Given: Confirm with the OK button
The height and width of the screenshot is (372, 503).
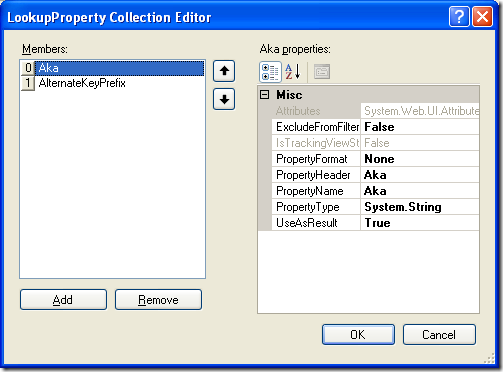Looking at the screenshot, I should click(358, 334).
